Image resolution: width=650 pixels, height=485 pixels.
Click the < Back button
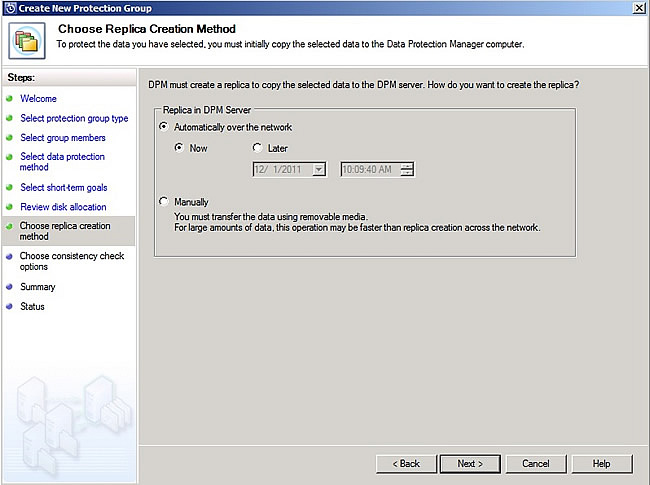click(x=406, y=463)
